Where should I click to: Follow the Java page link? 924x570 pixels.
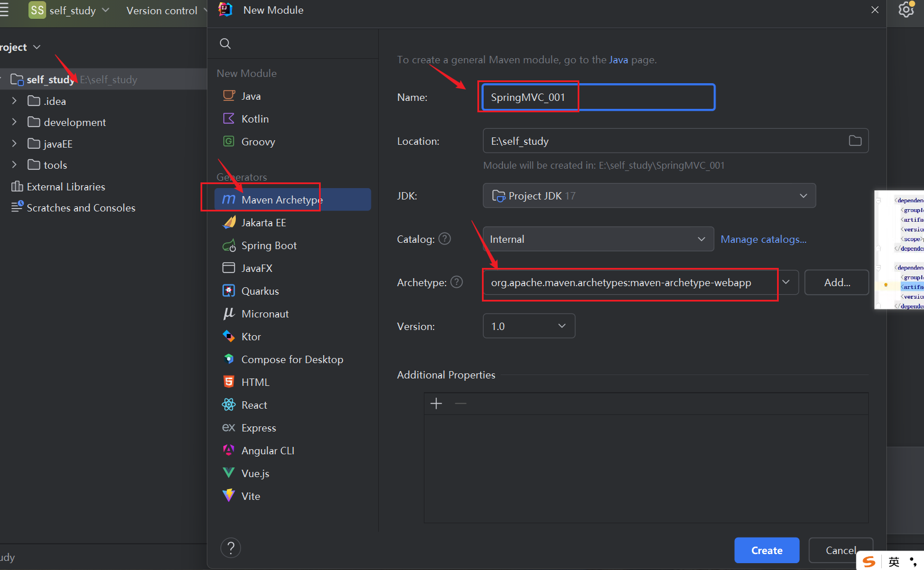619,60
